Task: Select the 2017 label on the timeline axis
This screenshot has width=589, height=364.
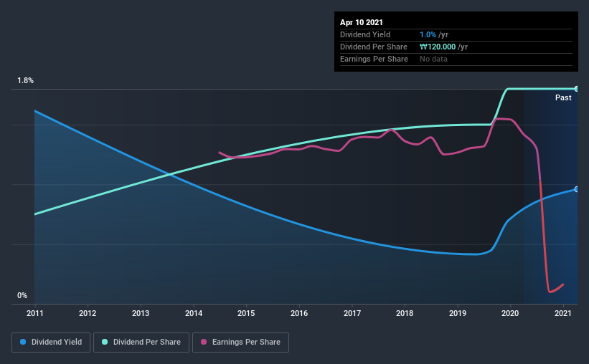Action: [x=352, y=313]
